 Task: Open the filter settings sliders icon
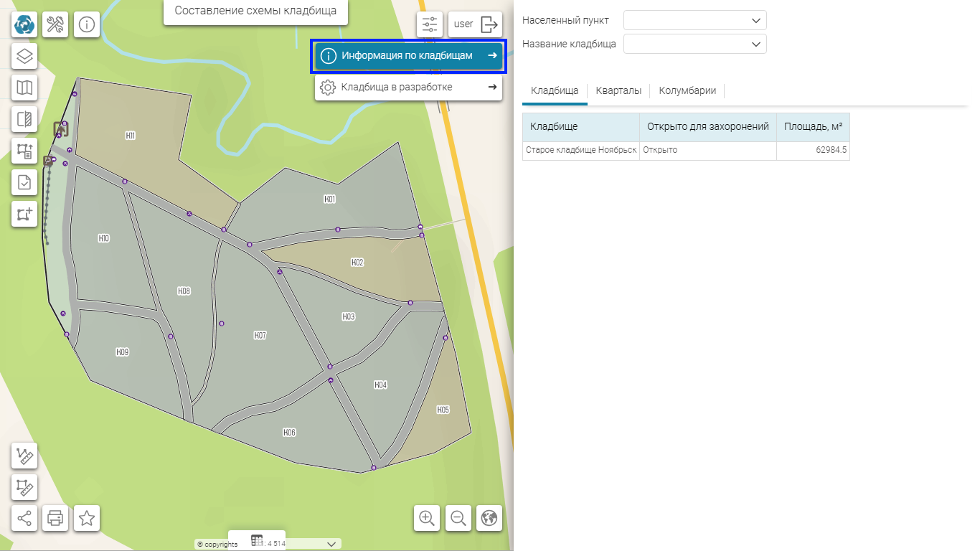tap(430, 24)
